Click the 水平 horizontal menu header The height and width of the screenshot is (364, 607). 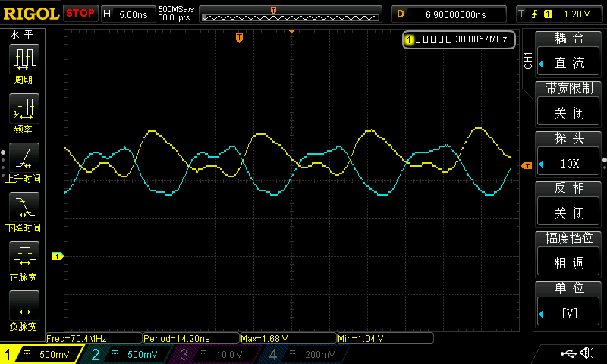coord(22,35)
